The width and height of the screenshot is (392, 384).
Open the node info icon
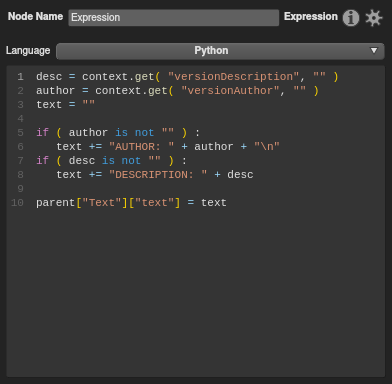point(351,18)
